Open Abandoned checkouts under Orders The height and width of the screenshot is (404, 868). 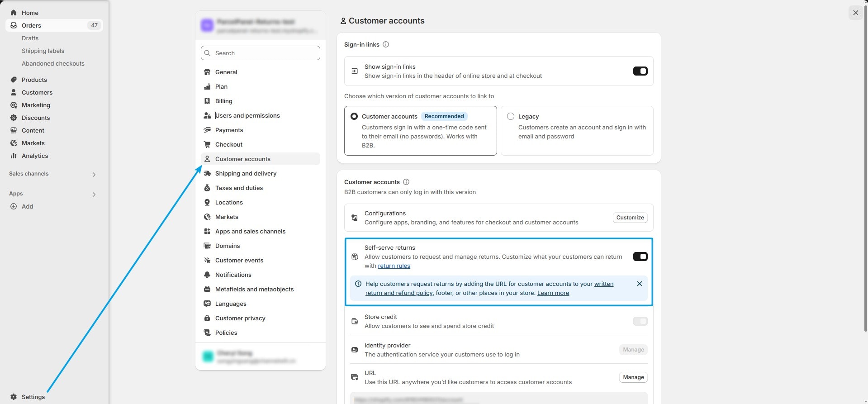click(x=53, y=63)
